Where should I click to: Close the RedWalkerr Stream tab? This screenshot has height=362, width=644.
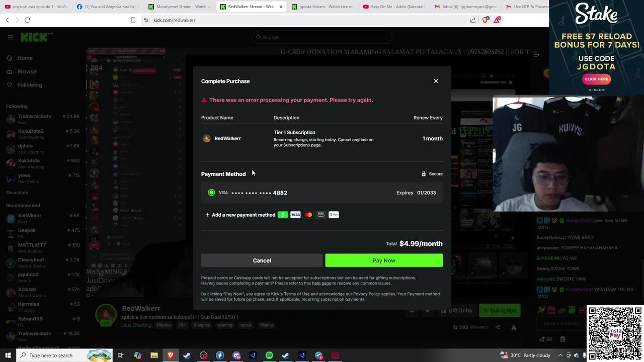pos(281,7)
